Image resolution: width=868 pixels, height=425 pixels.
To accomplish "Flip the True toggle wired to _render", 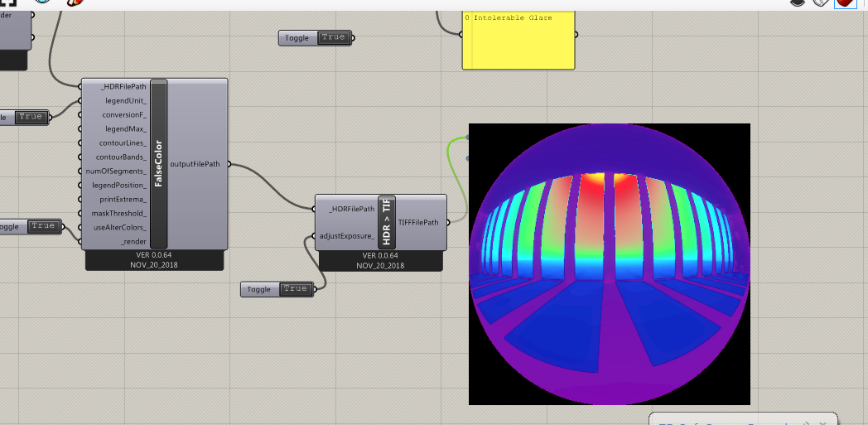I will pyautogui.click(x=42, y=226).
